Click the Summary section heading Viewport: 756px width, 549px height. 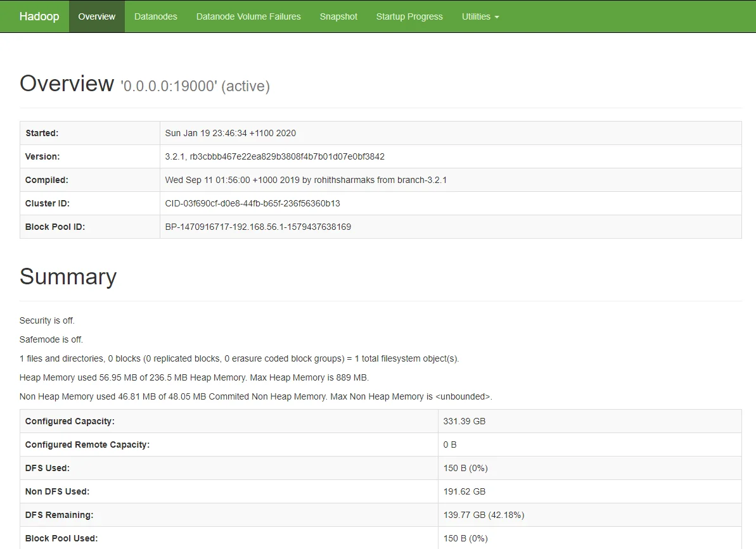68,277
